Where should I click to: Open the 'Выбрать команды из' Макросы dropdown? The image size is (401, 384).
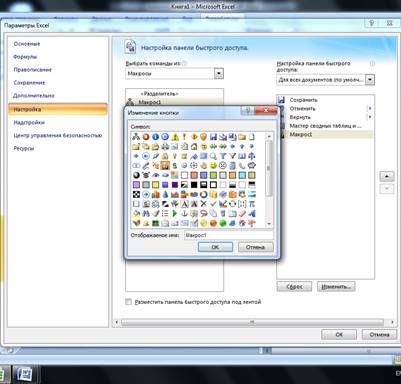[219, 74]
